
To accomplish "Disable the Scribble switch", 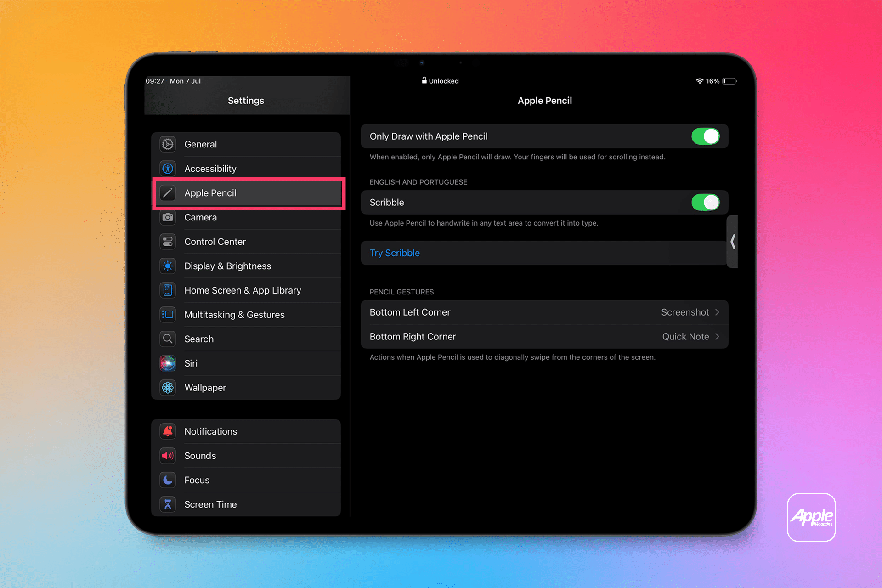I will click(706, 203).
